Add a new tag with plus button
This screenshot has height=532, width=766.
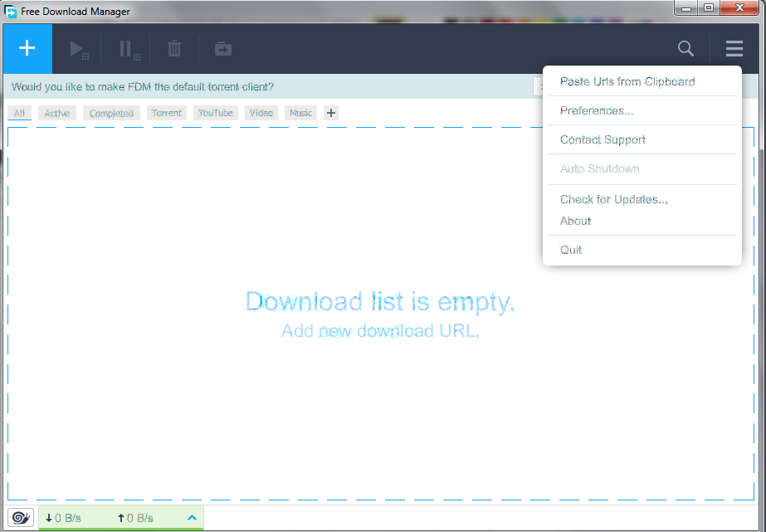(x=331, y=113)
